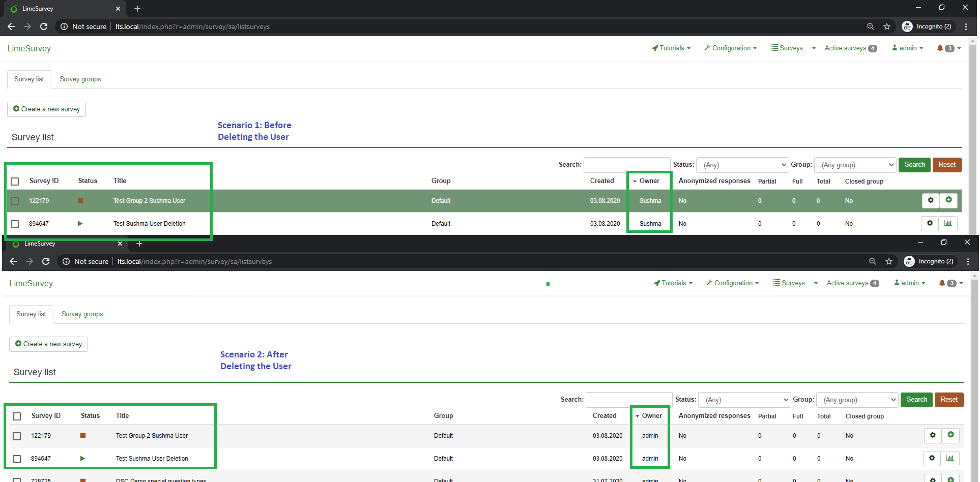Open the Tutorials menu in the Scenario 2 window

(x=673, y=283)
